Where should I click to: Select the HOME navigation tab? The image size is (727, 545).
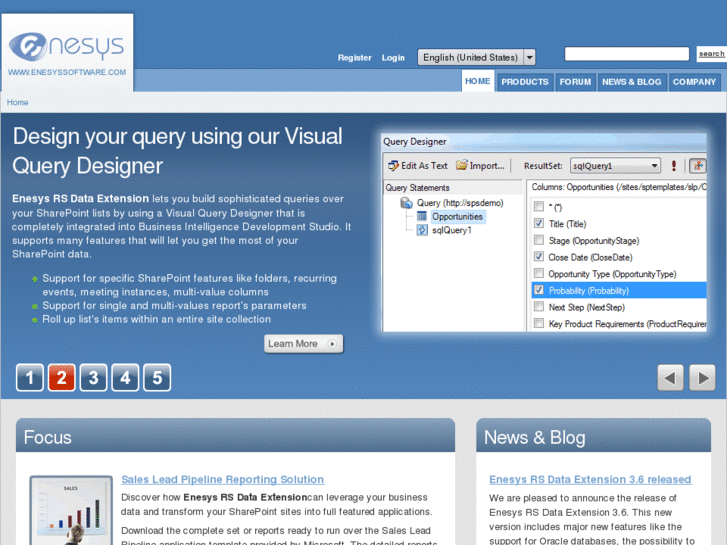point(478,81)
